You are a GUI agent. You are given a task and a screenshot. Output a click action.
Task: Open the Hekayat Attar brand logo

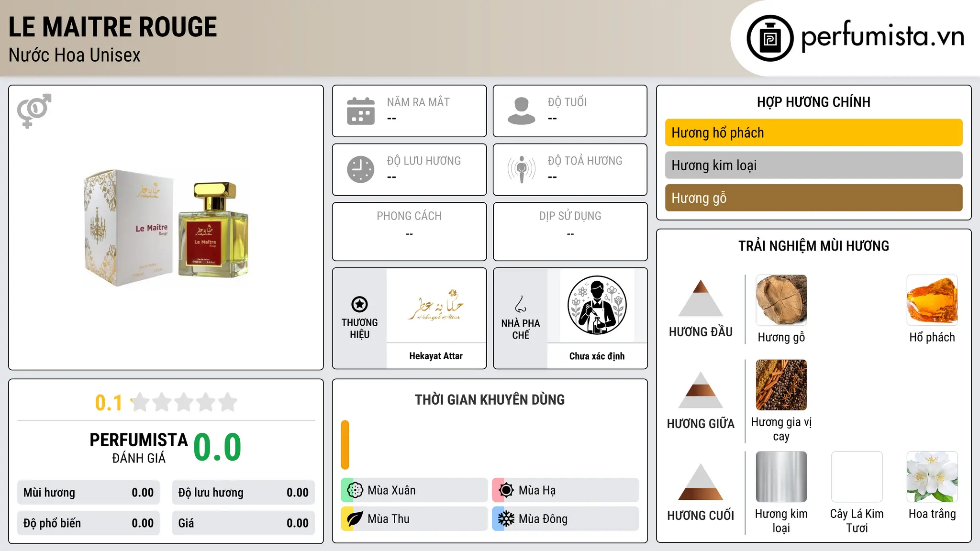436,305
